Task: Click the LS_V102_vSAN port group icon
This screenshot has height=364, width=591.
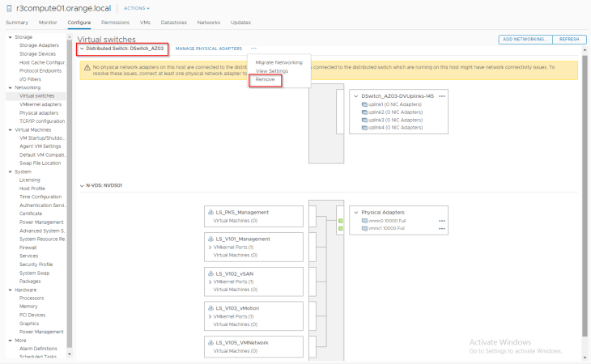Action: [210, 273]
